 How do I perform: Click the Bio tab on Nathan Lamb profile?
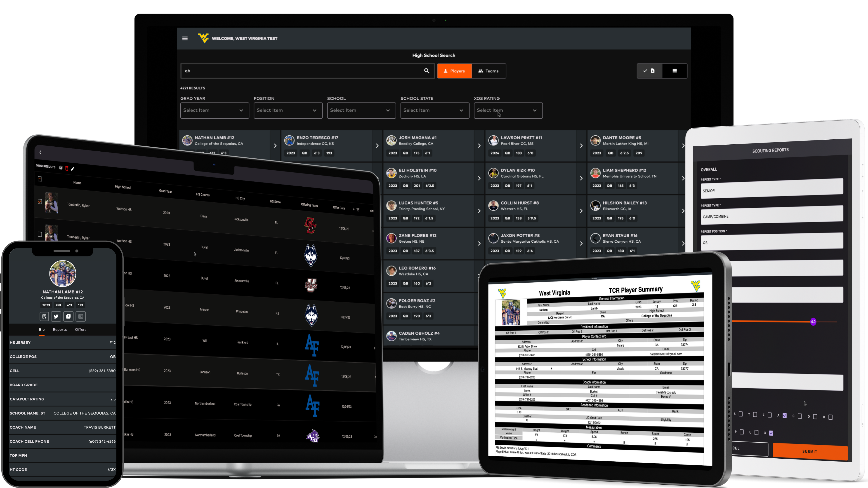(x=42, y=329)
